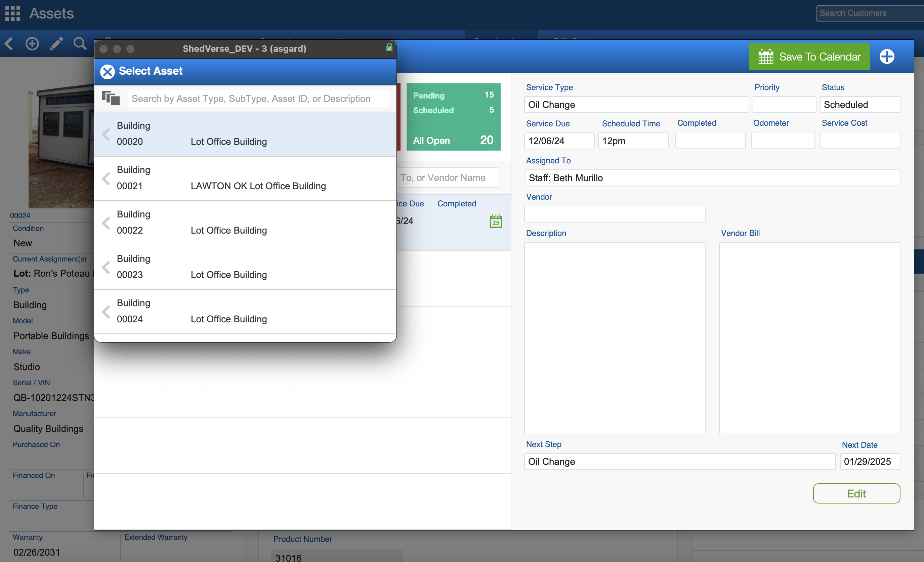Screen dimensions: 924x562
Task: Close the Select Asset dialog with the X icon
Action: coord(107,71)
